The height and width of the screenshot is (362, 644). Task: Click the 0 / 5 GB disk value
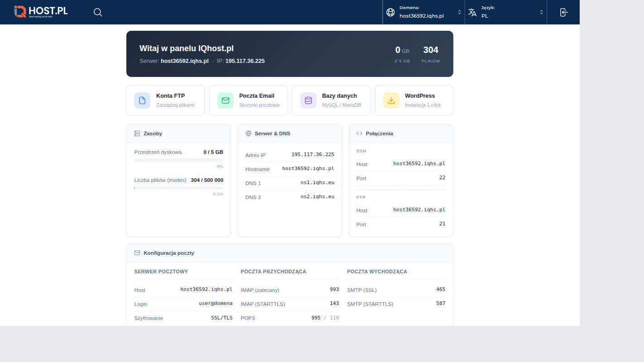click(x=213, y=152)
